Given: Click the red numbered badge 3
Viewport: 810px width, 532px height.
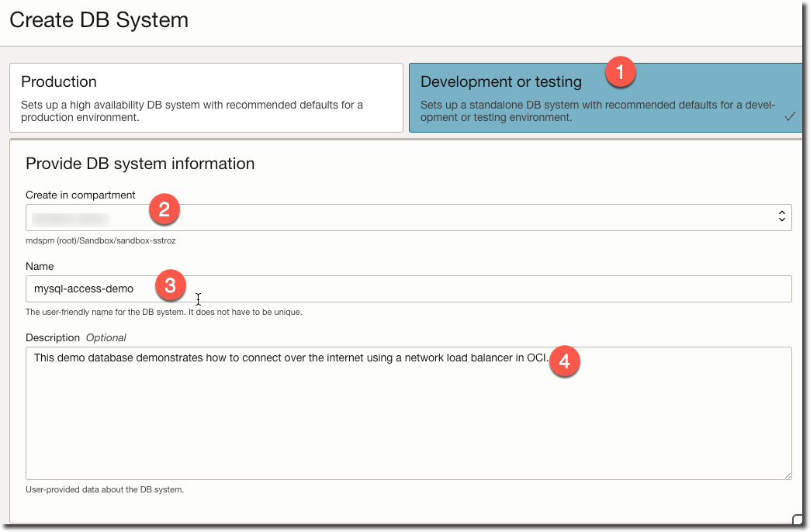Looking at the screenshot, I should pos(169,286).
